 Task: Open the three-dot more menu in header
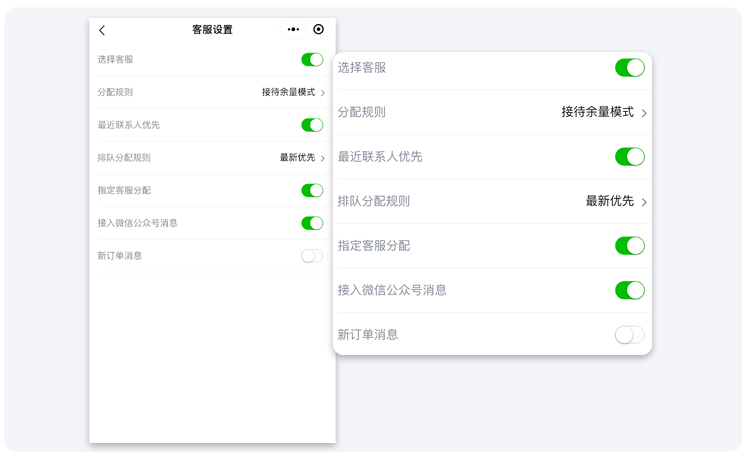(293, 30)
